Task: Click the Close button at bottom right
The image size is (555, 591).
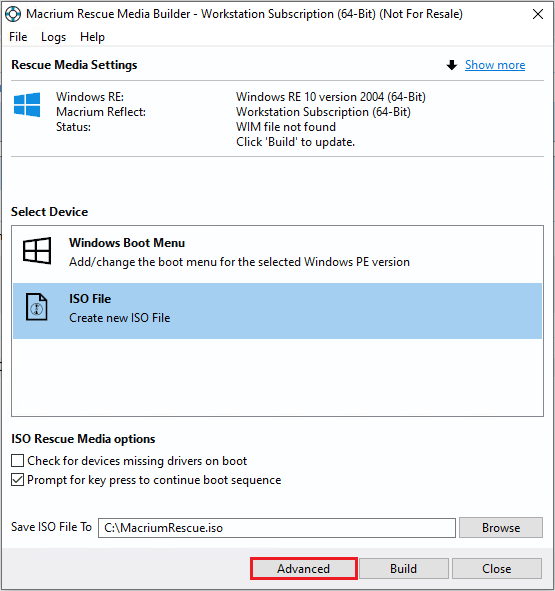Action: pos(497,568)
